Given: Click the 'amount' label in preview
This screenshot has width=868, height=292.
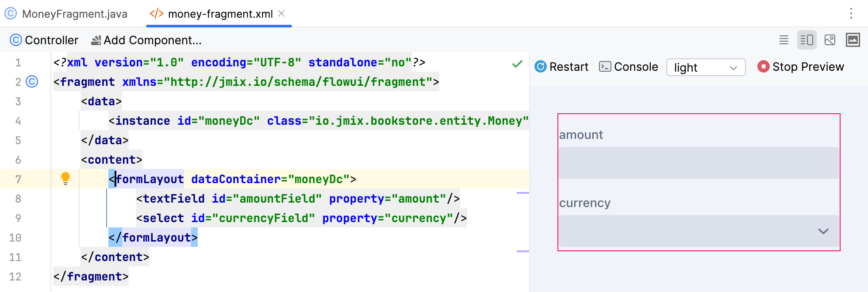Looking at the screenshot, I should click(581, 135).
